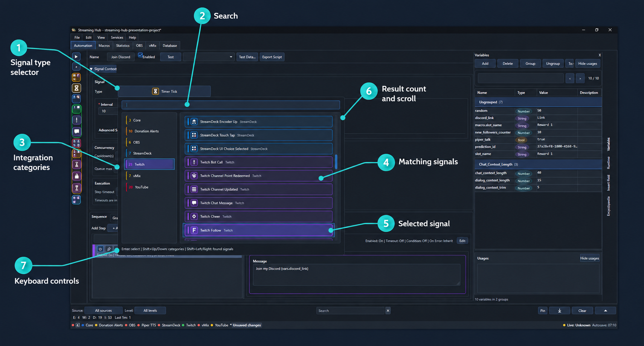
Task: Click the StreamDeck UI Choice Selected icon
Action: tap(194, 149)
